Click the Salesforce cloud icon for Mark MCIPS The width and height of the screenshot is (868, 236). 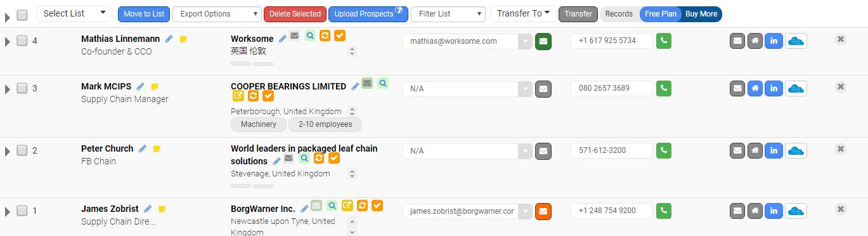[x=796, y=89]
